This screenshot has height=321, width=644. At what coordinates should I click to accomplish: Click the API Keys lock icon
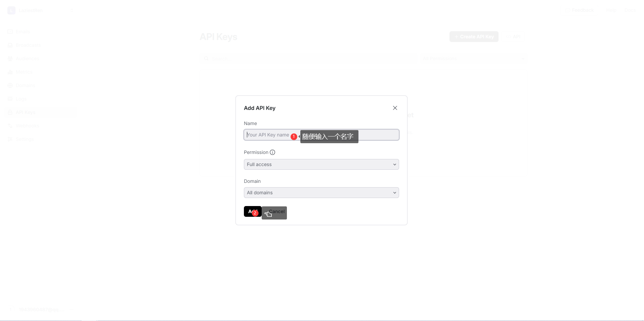[x=10, y=112]
